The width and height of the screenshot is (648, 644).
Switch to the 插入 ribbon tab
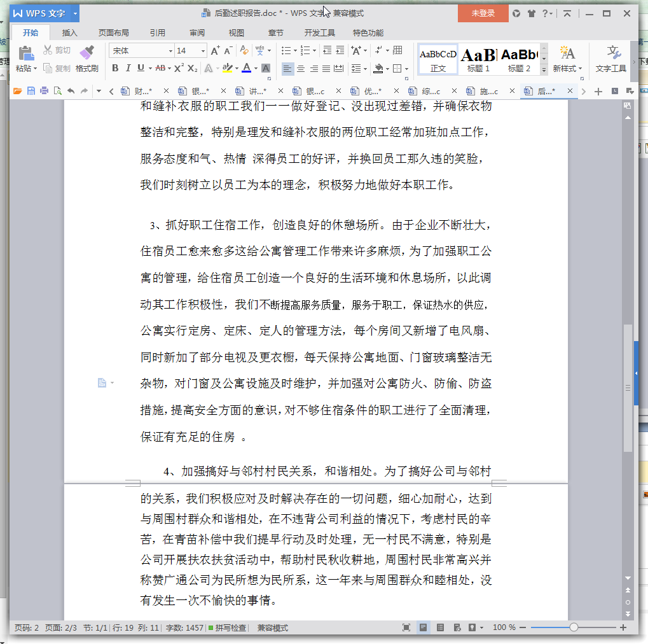69,32
